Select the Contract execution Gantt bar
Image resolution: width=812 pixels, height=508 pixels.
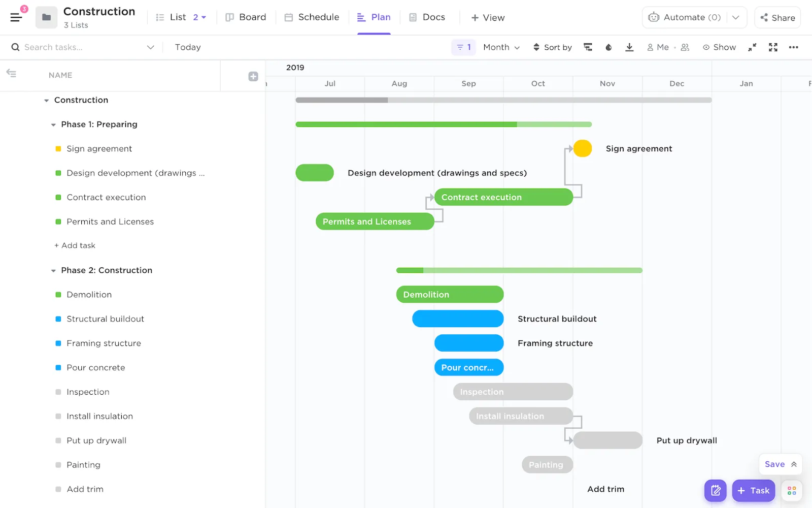pyautogui.click(x=503, y=197)
